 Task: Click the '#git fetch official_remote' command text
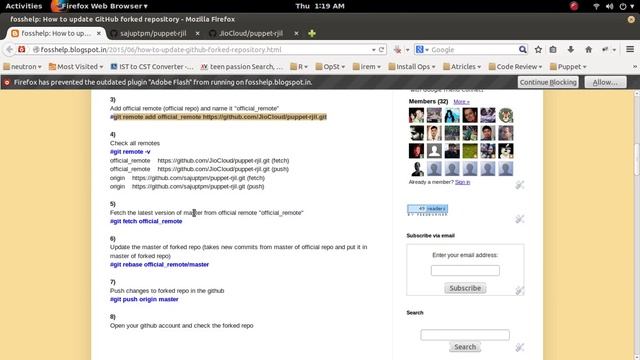(x=146, y=221)
